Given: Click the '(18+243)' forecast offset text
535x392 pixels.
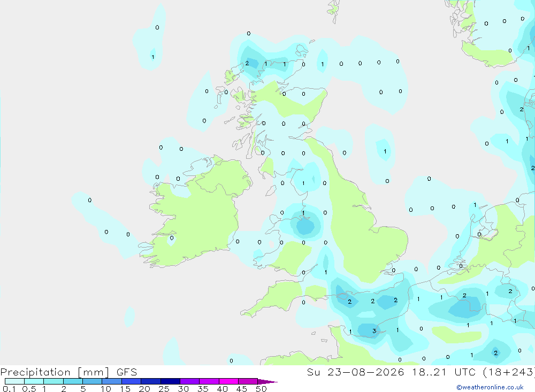Looking at the screenshot, I should click(509, 372).
